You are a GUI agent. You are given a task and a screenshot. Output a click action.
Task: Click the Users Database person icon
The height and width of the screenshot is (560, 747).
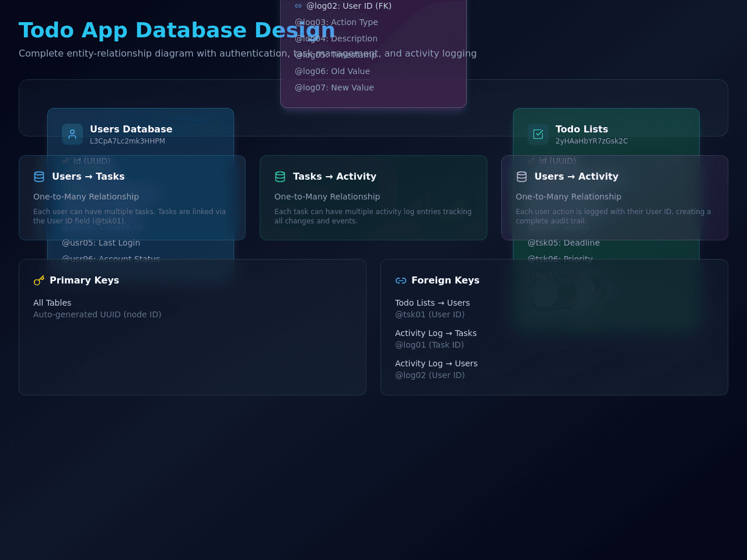tap(72, 134)
